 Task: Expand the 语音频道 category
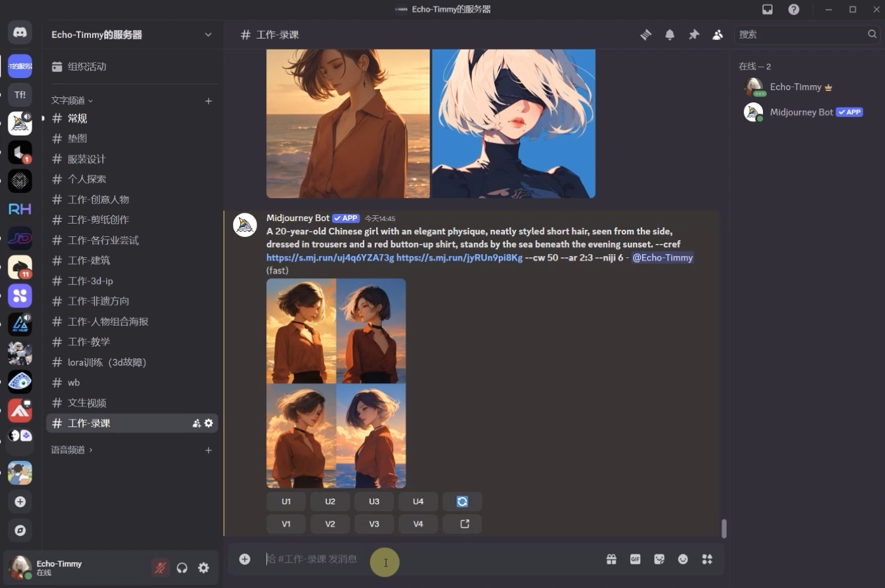point(72,450)
